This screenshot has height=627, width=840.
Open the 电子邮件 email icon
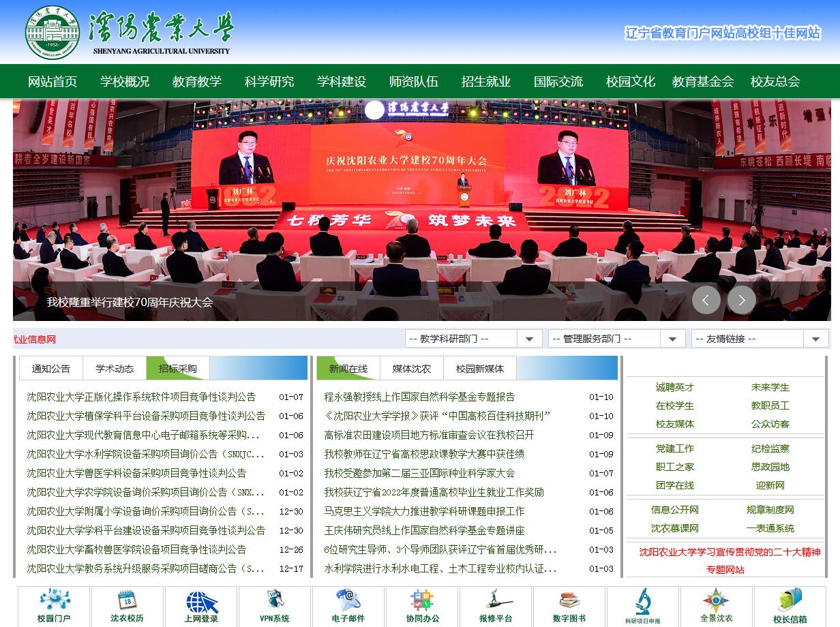(349, 606)
